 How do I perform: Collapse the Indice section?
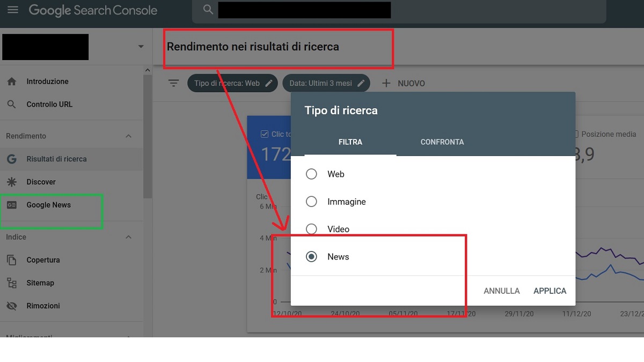click(x=128, y=237)
